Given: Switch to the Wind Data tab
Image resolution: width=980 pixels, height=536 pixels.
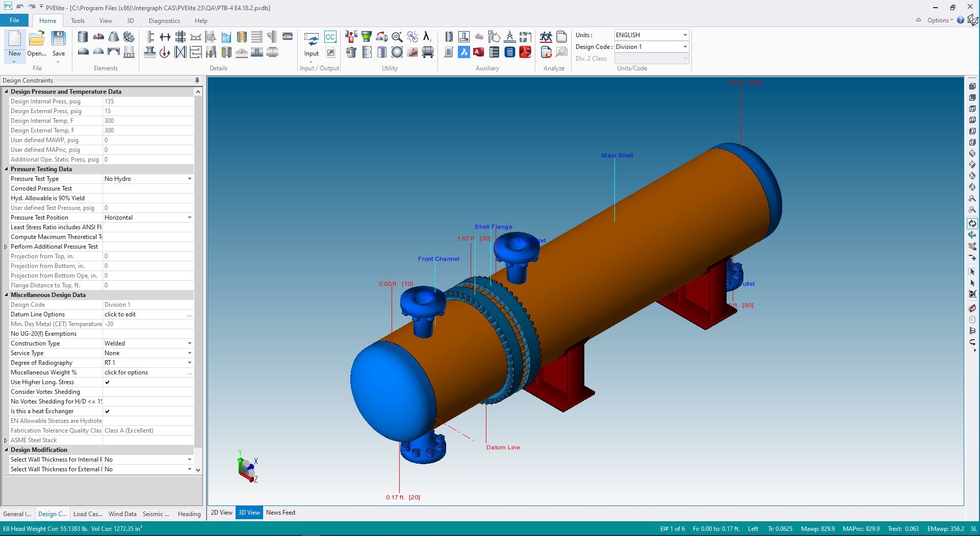Looking at the screenshot, I should pyautogui.click(x=122, y=514).
